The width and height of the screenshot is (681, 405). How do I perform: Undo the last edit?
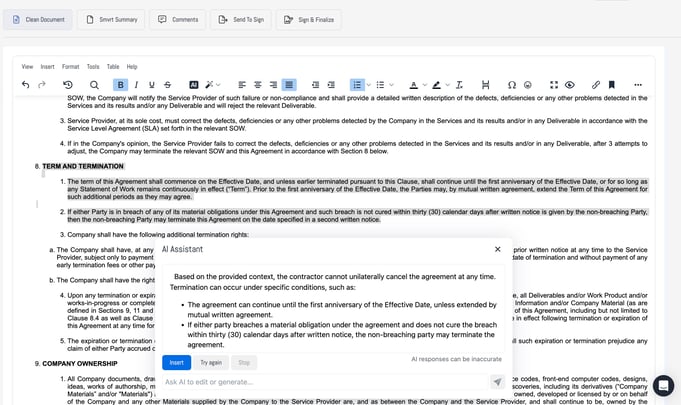click(26, 85)
